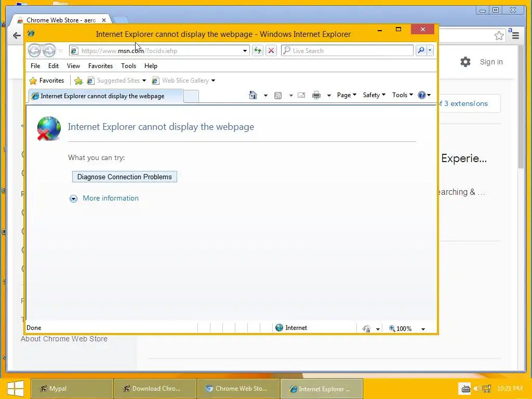This screenshot has height=399, width=532.
Task: Open the Print dropdown arrow
Action: tap(329, 96)
